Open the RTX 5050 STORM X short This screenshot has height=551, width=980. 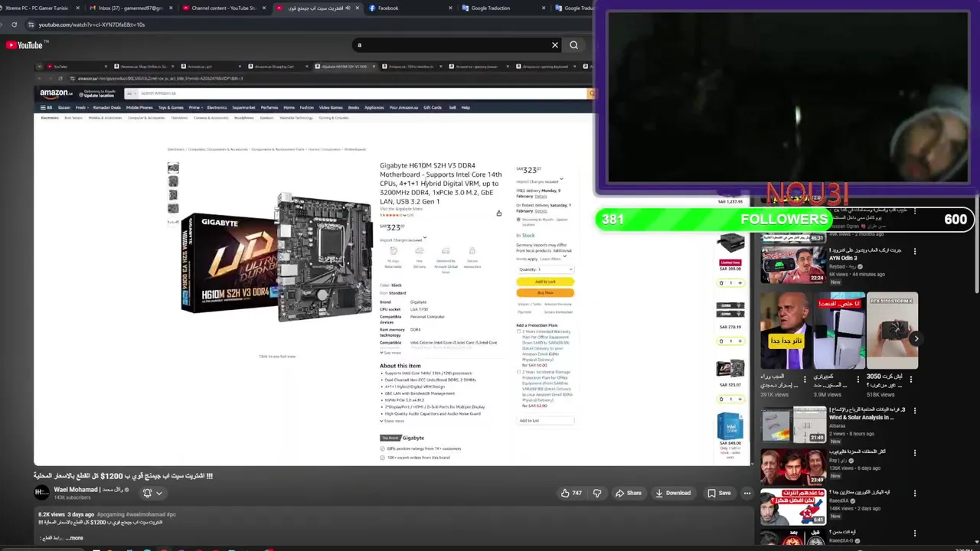[x=892, y=331]
